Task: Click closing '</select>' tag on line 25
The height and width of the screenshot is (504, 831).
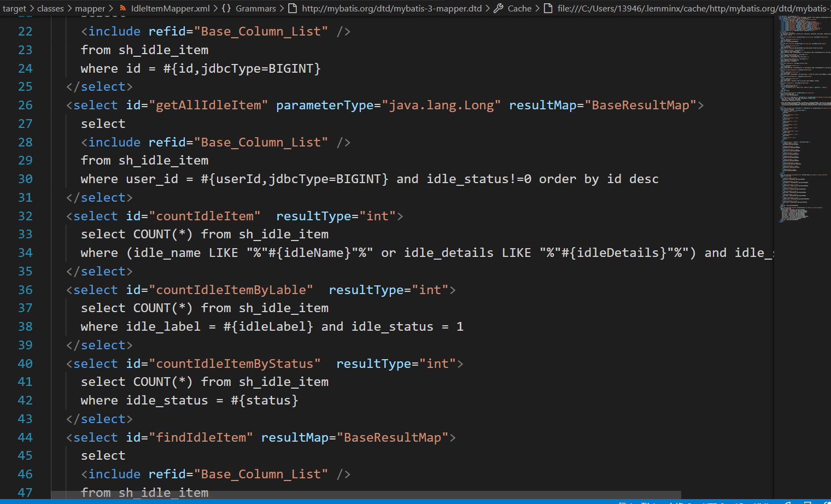Action: coord(100,87)
